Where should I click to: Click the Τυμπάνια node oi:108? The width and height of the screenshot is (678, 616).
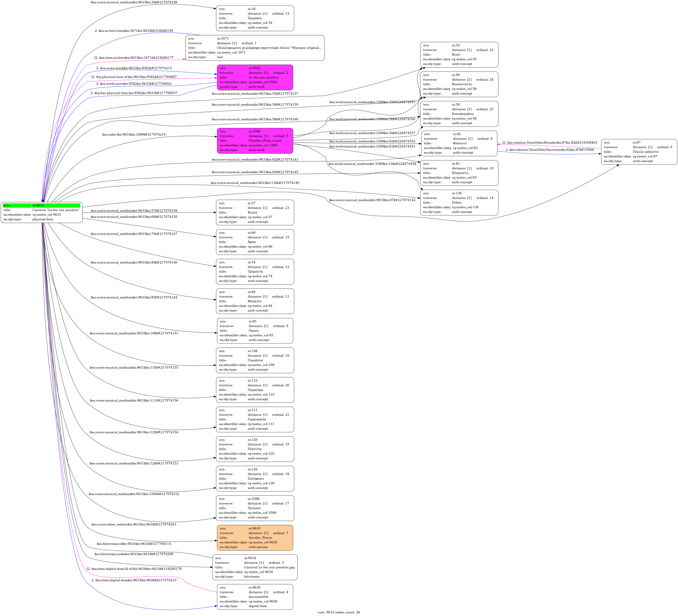pyautogui.click(x=255, y=360)
